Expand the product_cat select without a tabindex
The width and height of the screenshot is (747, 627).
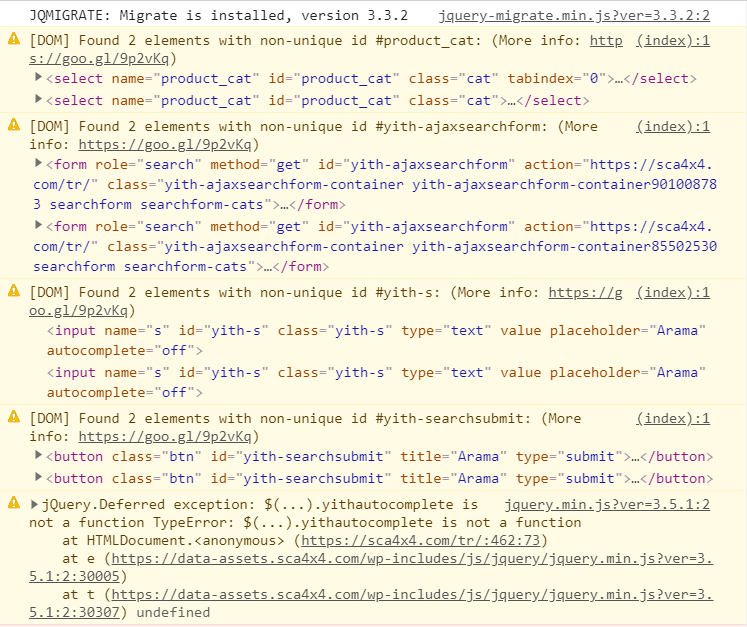[39, 100]
